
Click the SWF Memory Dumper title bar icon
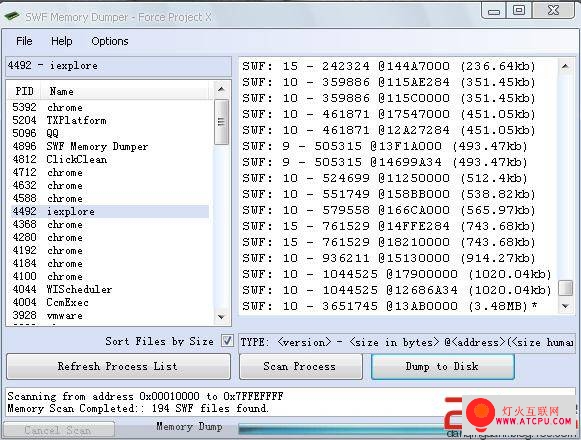(11, 16)
